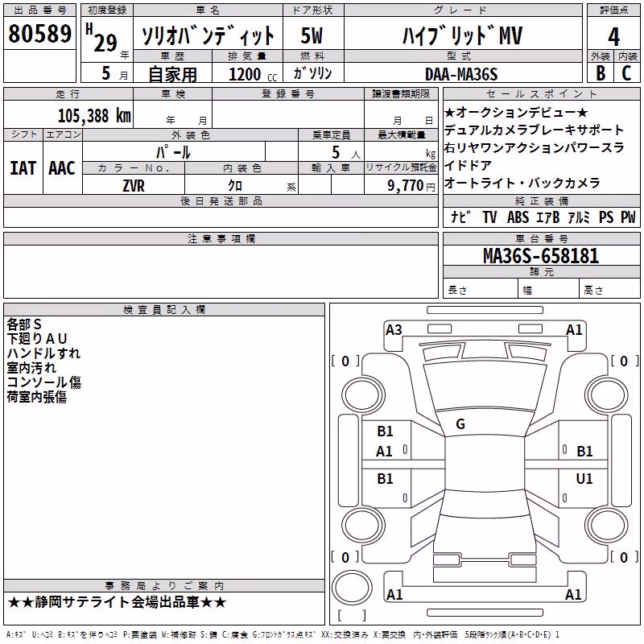Select the mileage 105,388 km
The image size is (644, 644).
point(94,115)
